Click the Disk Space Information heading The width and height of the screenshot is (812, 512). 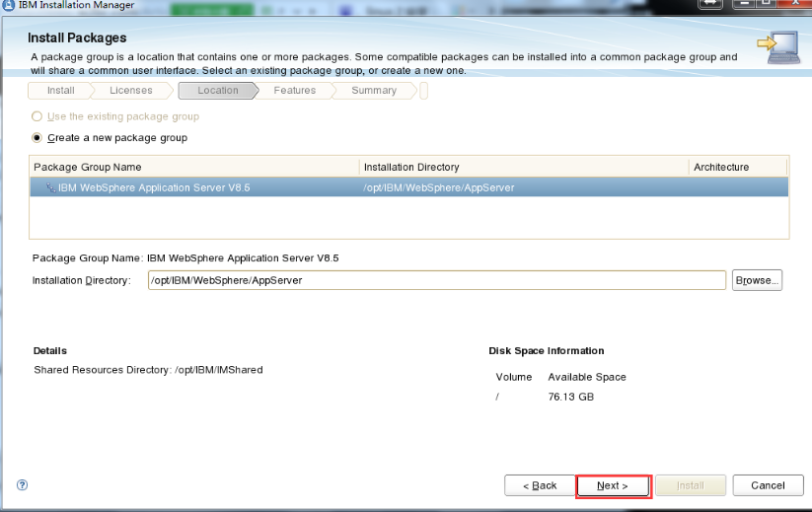click(547, 350)
